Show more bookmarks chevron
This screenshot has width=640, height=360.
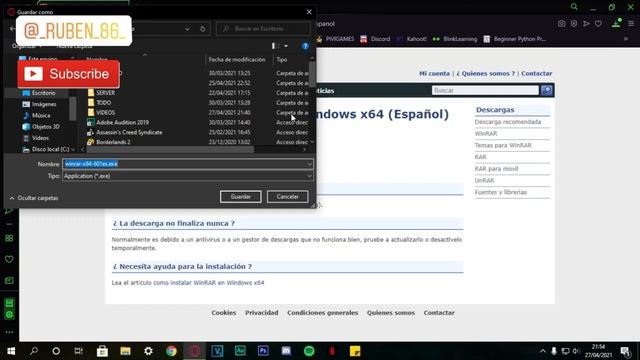626,39
